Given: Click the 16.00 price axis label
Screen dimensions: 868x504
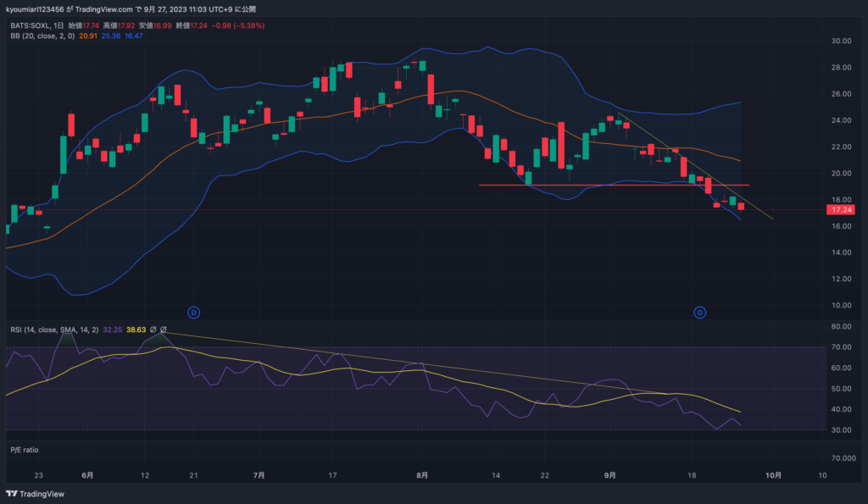Looking at the screenshot, I should pos(841,226).
